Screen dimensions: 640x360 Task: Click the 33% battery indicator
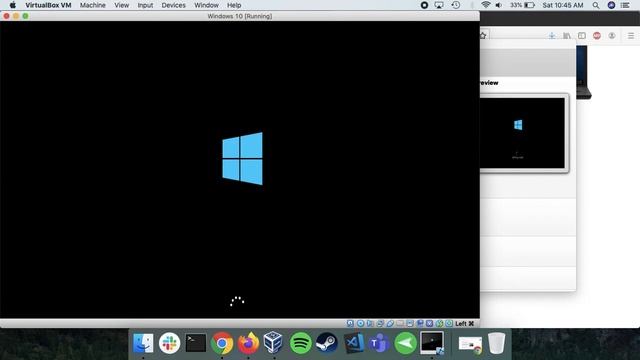coord(522,5)
